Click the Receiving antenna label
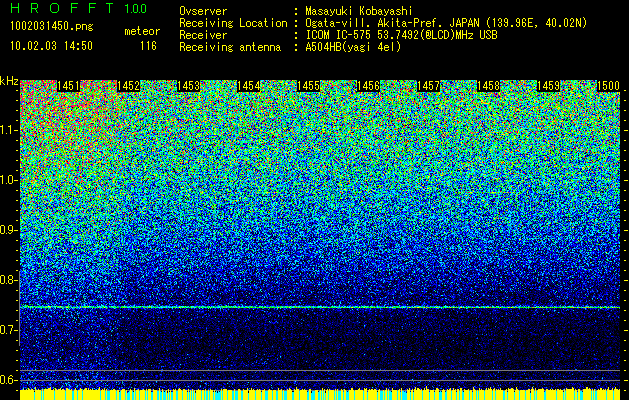 (230, 47)
